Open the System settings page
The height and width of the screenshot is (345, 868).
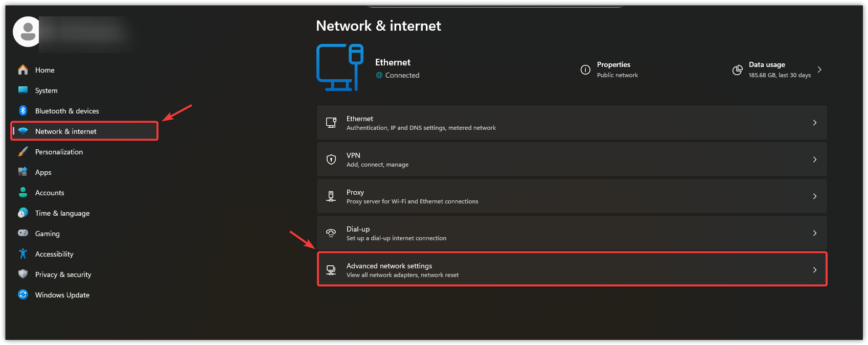(46, 90)
